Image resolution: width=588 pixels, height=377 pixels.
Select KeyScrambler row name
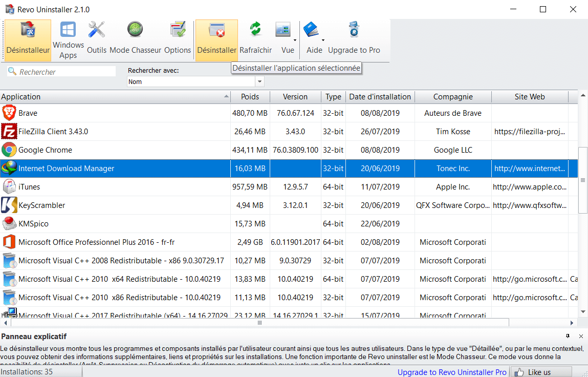point(41,205)
